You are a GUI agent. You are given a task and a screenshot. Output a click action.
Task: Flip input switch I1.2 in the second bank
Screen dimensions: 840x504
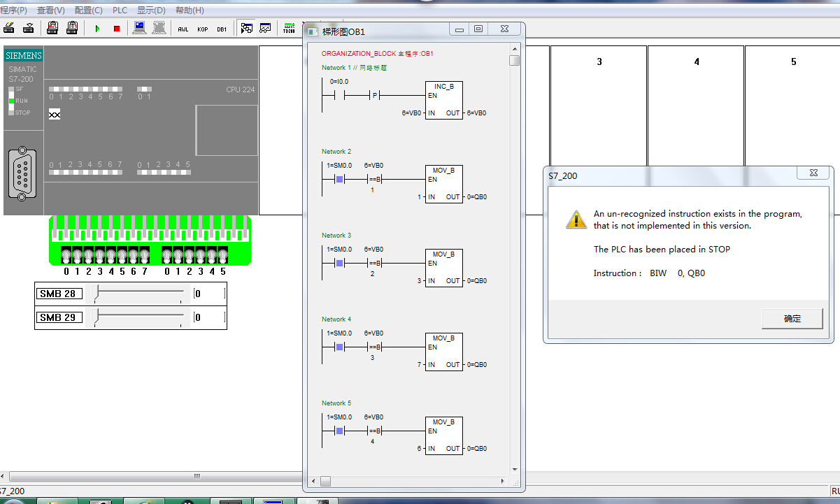tap(190, 255)
